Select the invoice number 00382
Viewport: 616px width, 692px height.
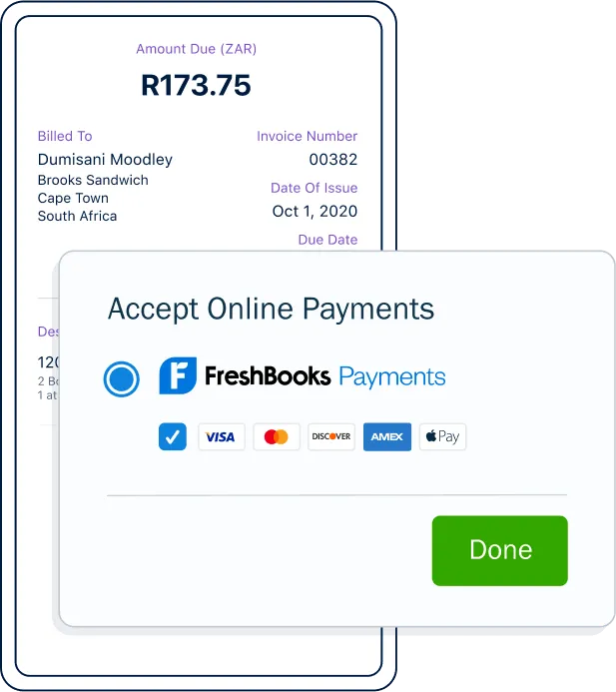[333, 160]
